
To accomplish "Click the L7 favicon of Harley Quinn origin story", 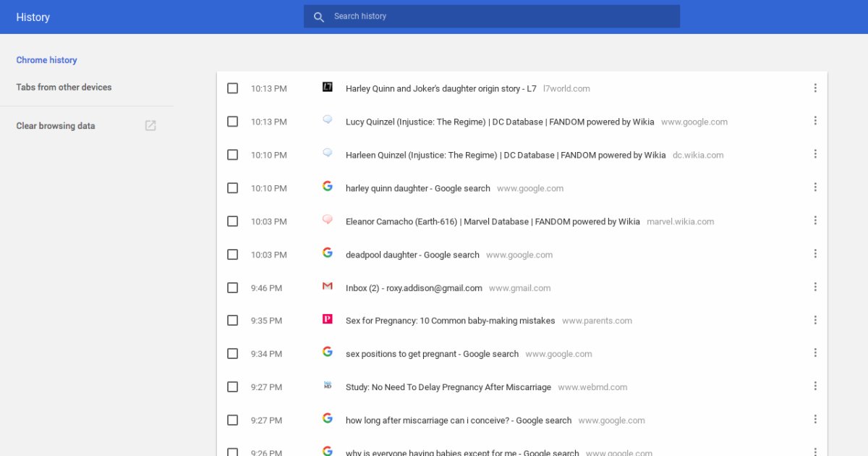I will (328, 88).
